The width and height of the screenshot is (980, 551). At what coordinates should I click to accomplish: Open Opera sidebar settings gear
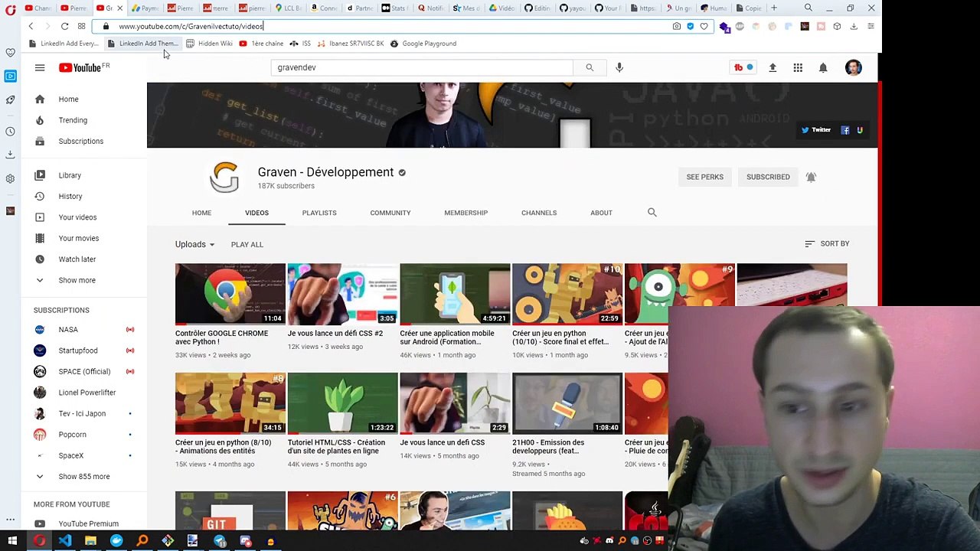(10, 178)
